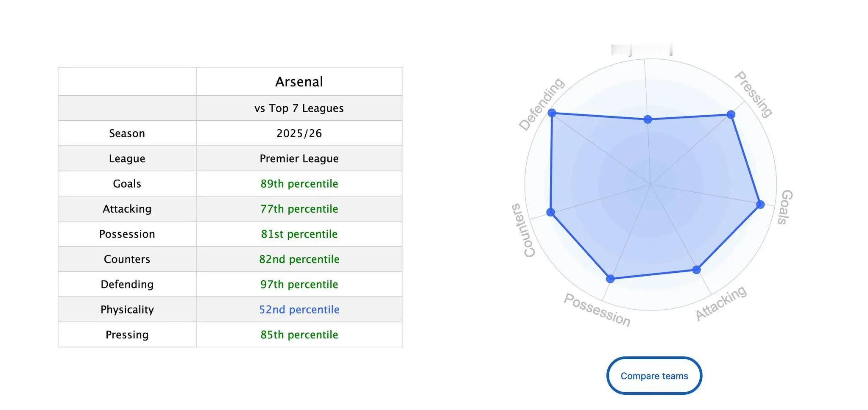Image resolution: width=868 pixels, height=410 pixels.
Task: Select the Goals data point on radar
Action: 760,205
